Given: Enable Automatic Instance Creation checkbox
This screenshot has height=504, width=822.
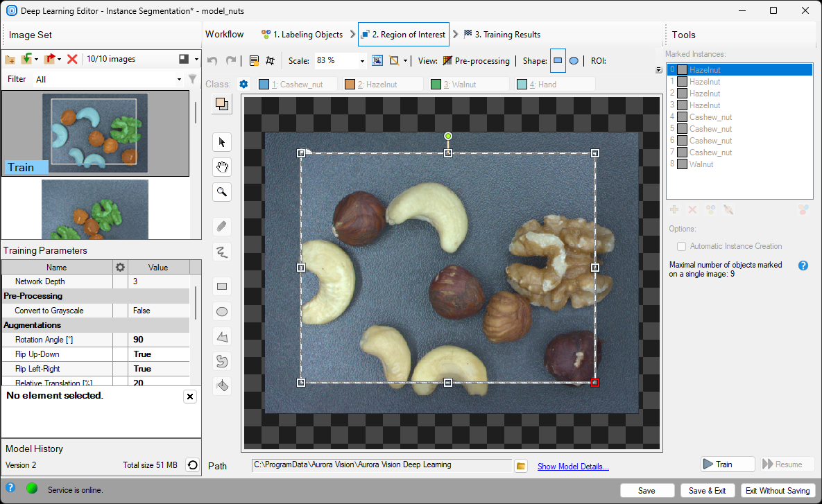Looking at the screenshot, I should coord(682,246).
